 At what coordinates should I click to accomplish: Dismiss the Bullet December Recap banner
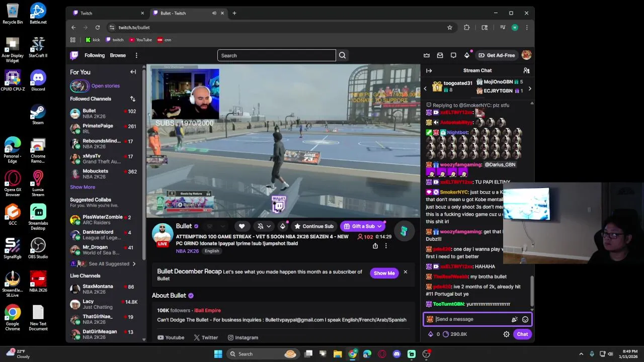tap(405, 273)
